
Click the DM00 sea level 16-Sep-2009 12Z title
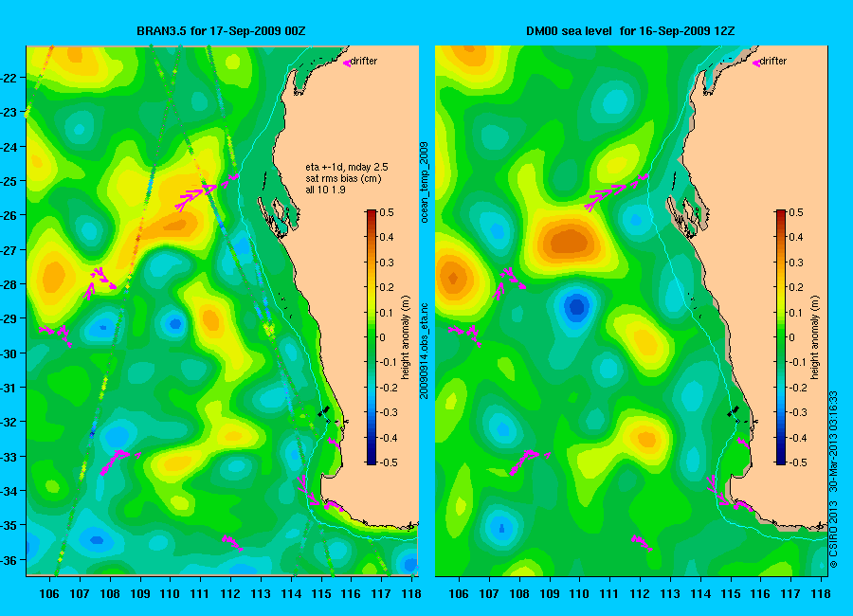point(630,31)
